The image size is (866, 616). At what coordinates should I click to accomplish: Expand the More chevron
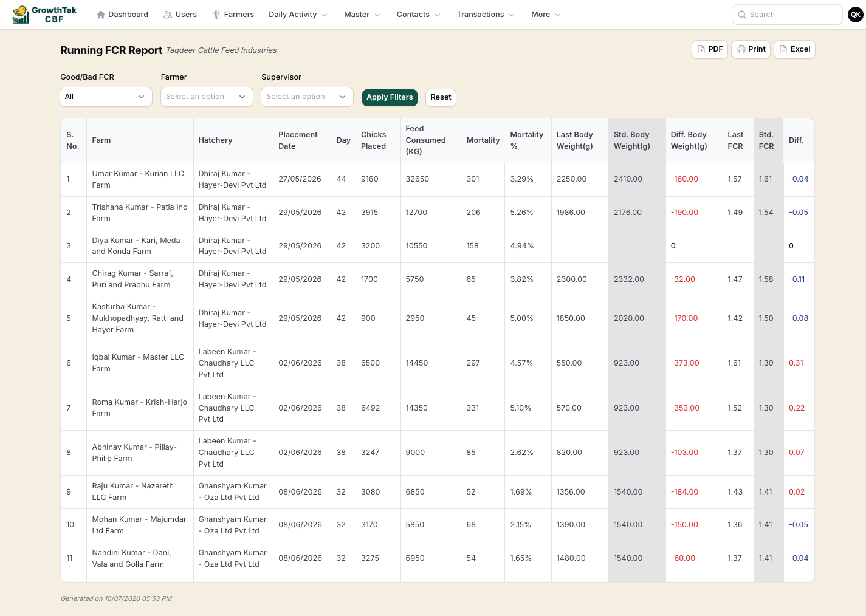pyautogui.click(x=558, y=15)
